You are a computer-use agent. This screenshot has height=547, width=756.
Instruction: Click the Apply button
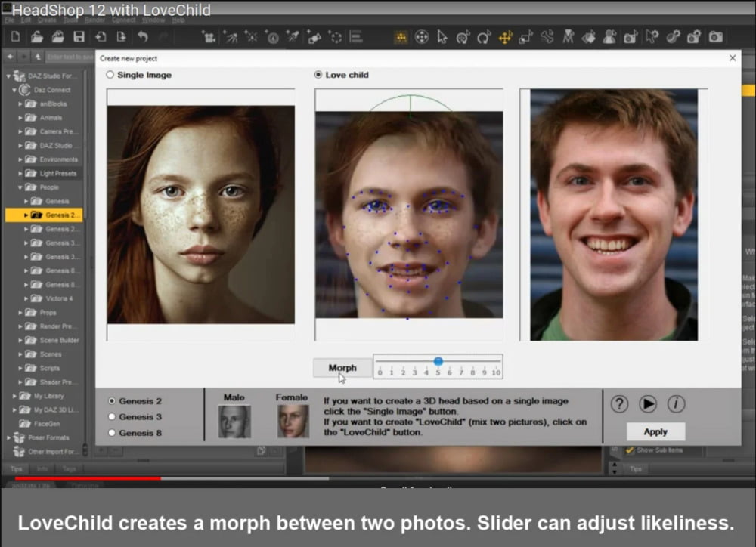[x=655, y=432]
